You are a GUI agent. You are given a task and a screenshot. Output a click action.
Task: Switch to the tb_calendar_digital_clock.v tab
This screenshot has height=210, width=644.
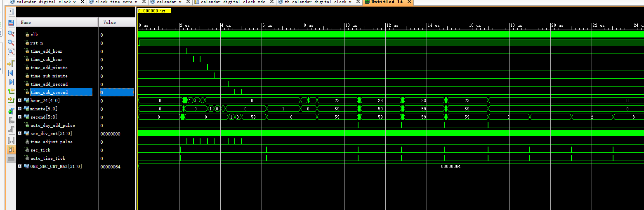pos(318,2)
